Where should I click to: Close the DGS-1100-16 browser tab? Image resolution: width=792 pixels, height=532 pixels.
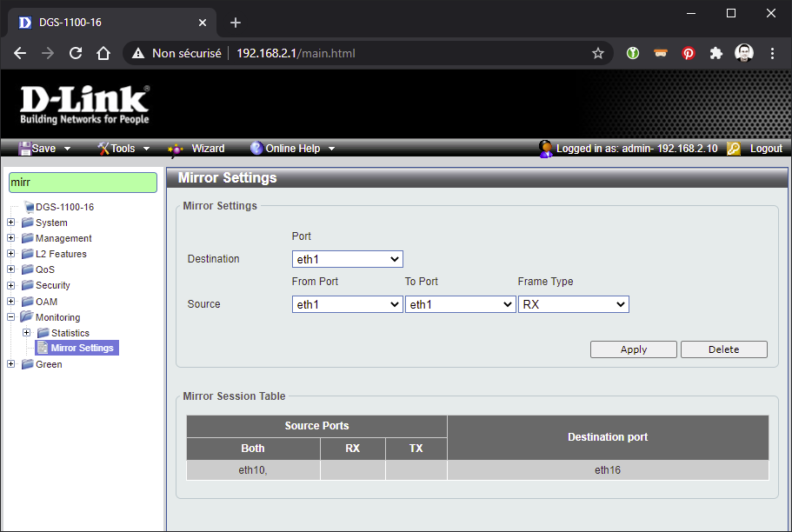point(203,23)
